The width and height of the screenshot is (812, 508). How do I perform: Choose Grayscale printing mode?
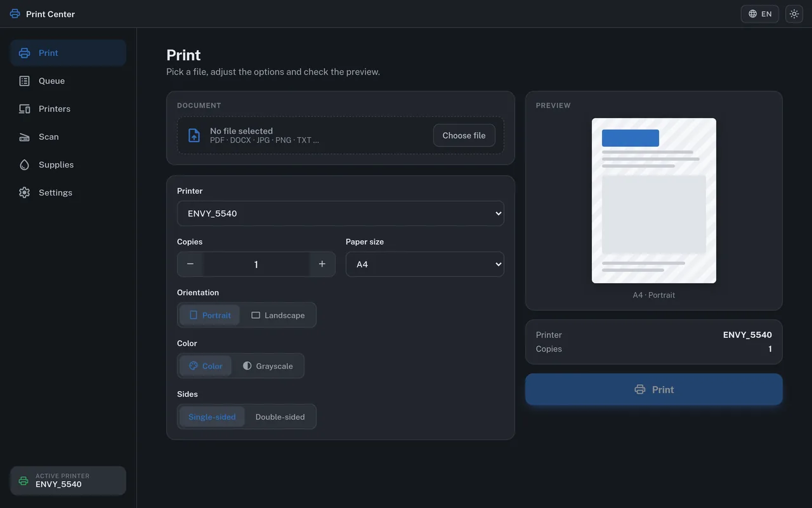(x=268, y=366)
